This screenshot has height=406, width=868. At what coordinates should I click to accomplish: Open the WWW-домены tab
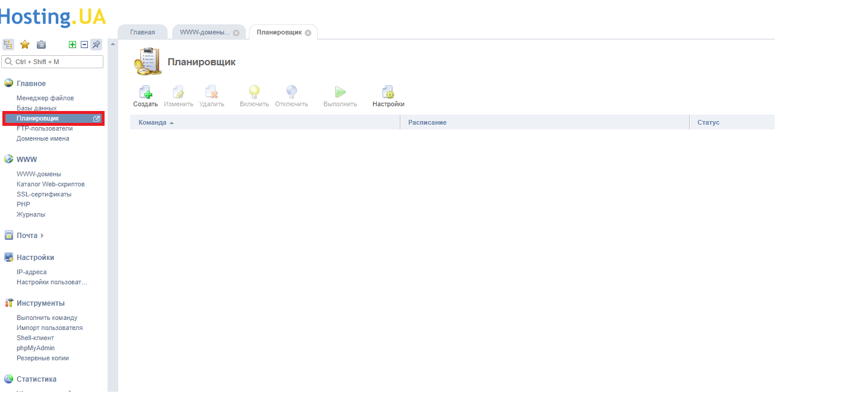click(x=204, y=33)
